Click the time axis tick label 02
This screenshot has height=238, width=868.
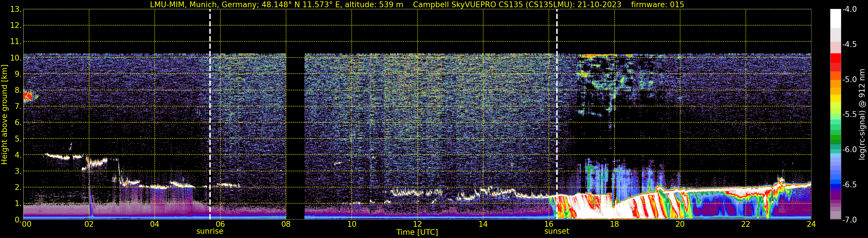89,224
